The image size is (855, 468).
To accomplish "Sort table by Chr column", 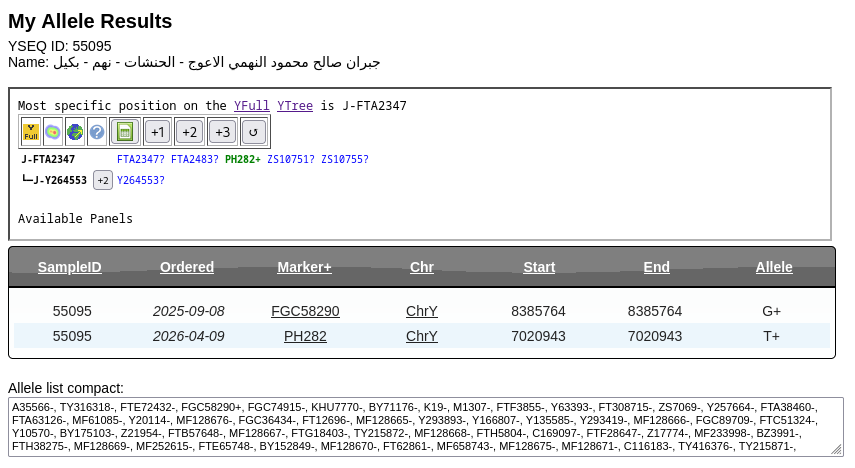I will coord(422,267).
